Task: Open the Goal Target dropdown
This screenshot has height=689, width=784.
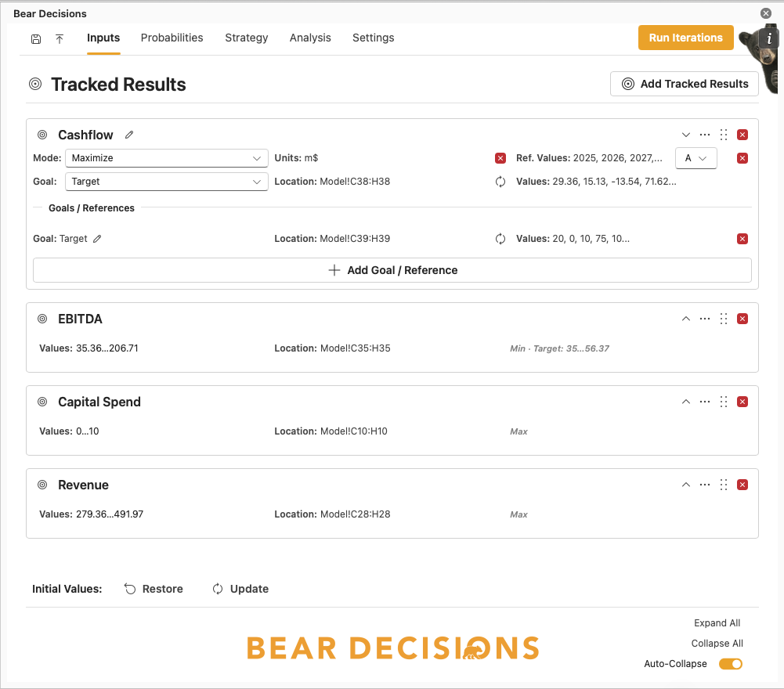Action: coord(167,182)
